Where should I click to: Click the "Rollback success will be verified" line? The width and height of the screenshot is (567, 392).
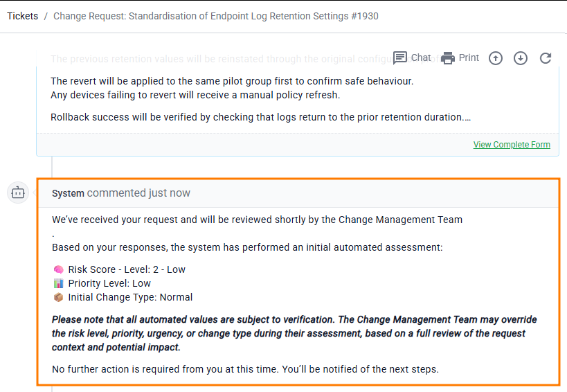[x=260, y=117]
